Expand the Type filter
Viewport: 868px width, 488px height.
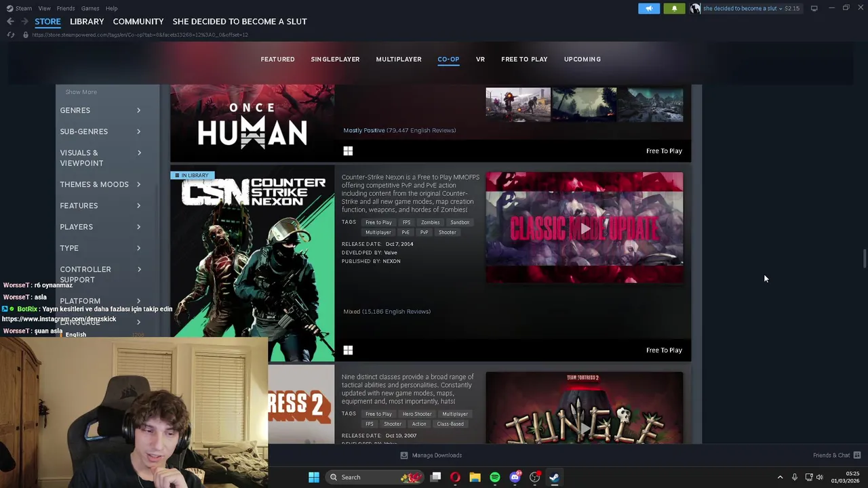click(100, 248)
